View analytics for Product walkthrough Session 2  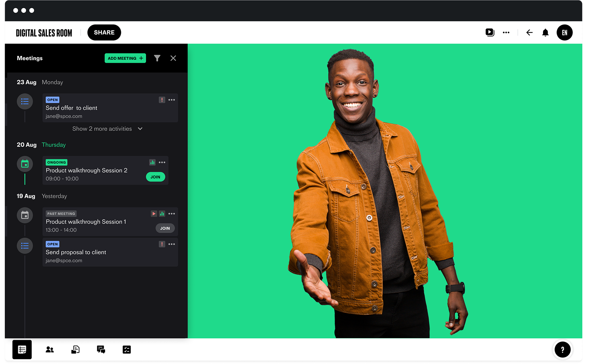click(x=153, y=162)
